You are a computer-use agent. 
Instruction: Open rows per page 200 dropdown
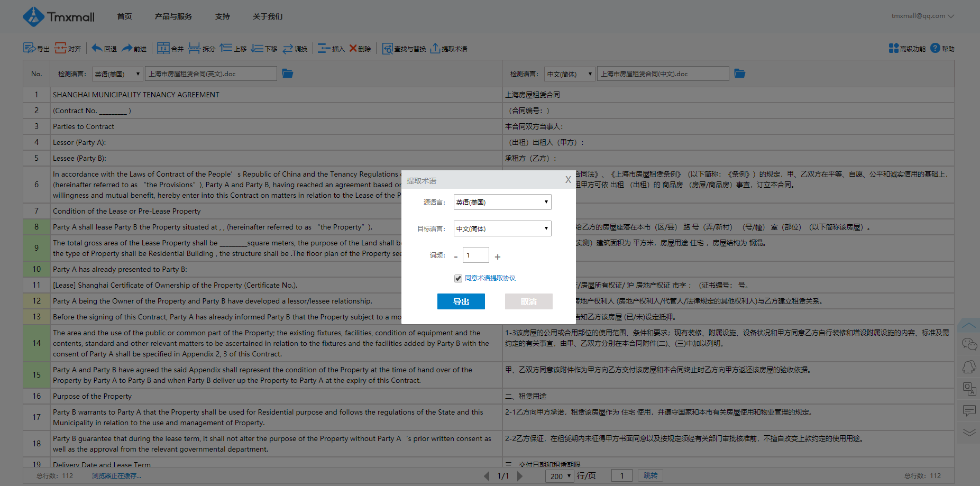[x=560, y=476]
